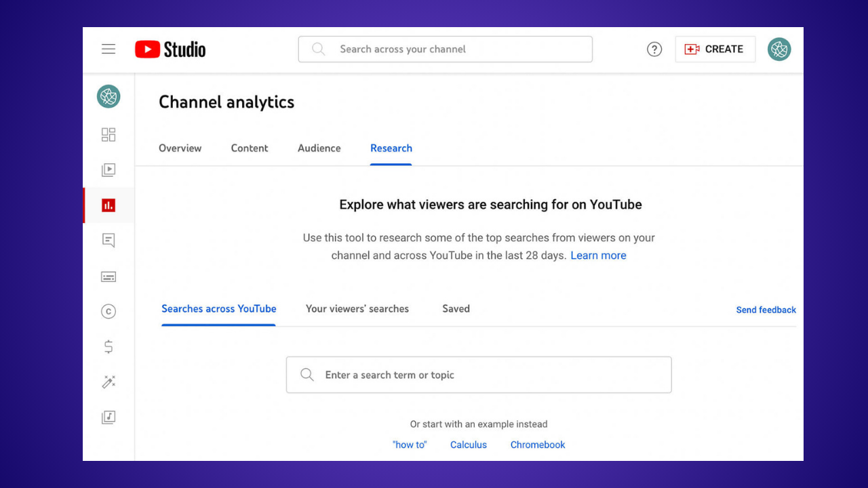The width and height of the screenshot is (868, 488).
Task: Try the "how to" example search
Action: (x=410, y=445)
